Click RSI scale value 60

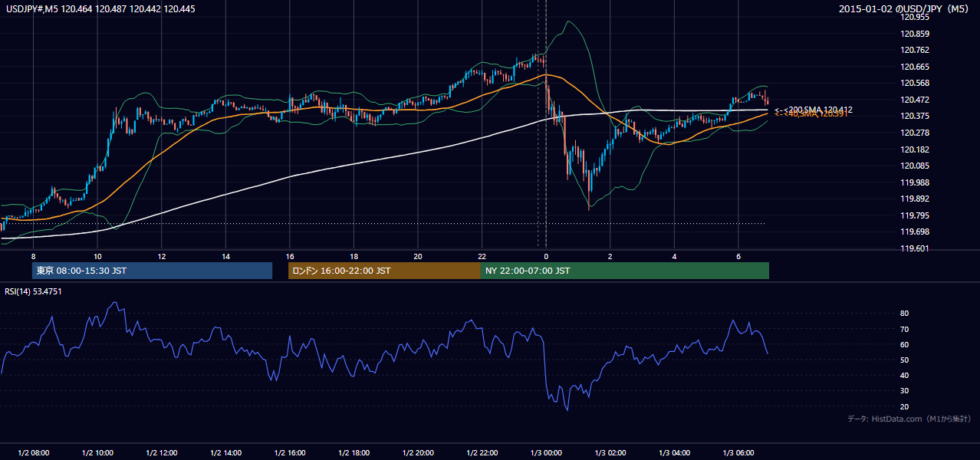(904, 344)
